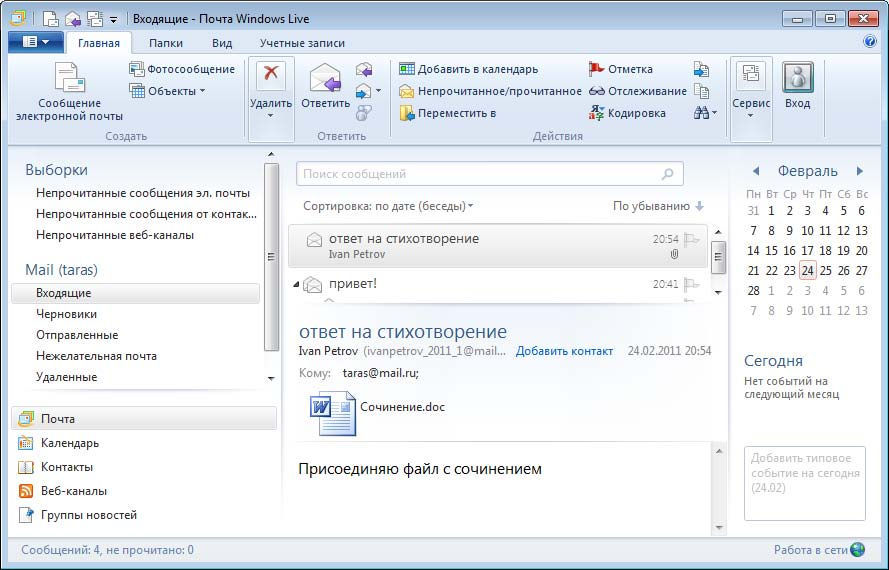889x570 pixels.
Task: Go to next month after Февраль
Action: pos(860,171)
